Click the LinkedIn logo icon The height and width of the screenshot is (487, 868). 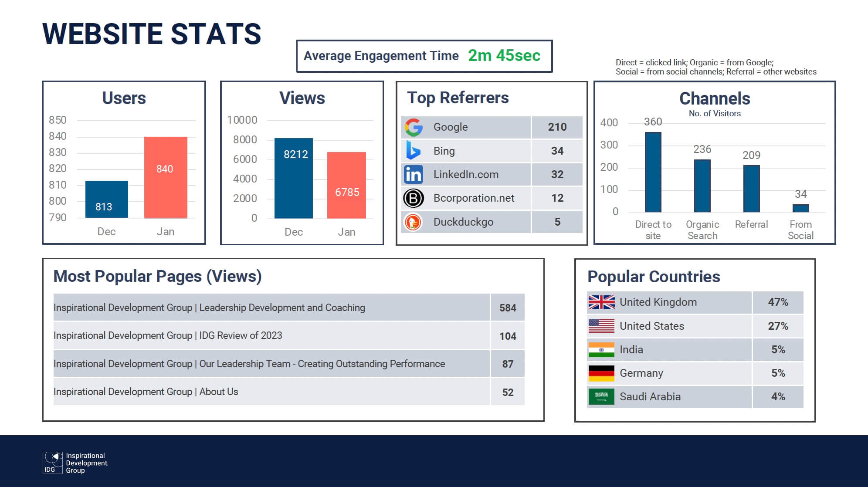tap(413, 174)
